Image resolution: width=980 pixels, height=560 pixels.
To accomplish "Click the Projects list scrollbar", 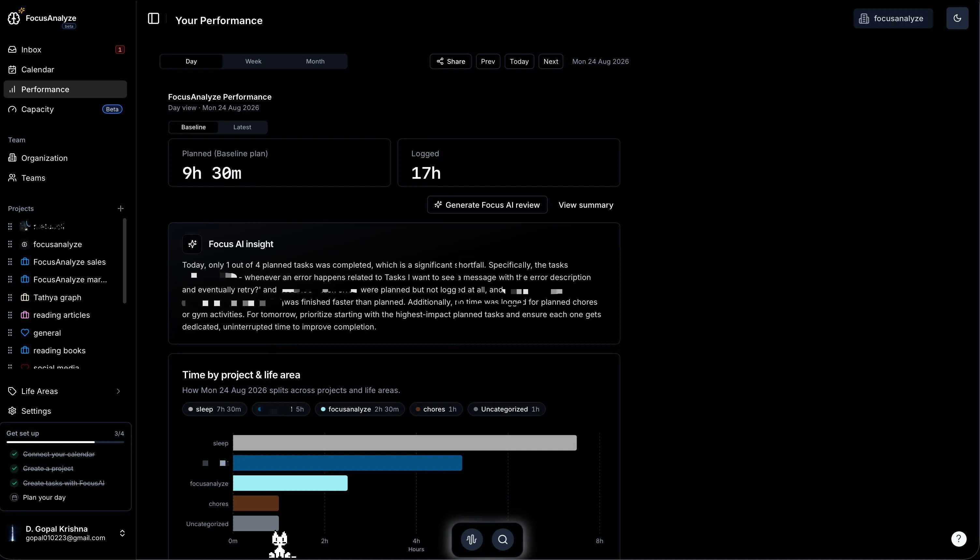I will 124,261.
